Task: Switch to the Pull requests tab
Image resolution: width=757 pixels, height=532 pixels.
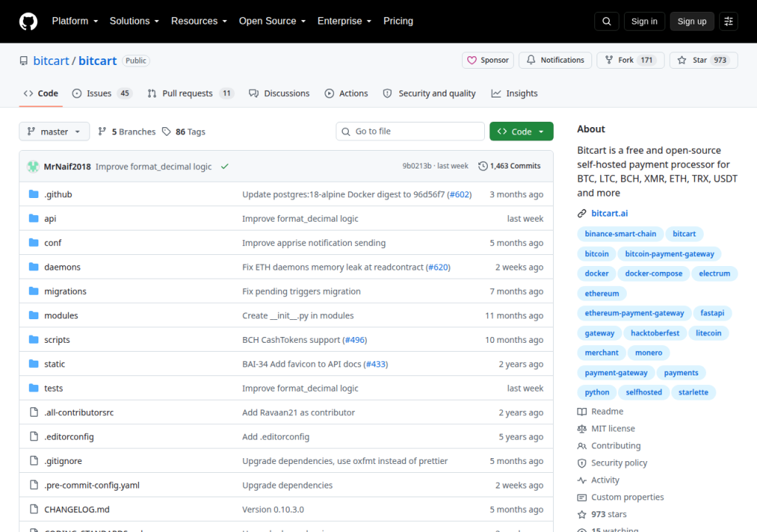Action: [191, 93]
